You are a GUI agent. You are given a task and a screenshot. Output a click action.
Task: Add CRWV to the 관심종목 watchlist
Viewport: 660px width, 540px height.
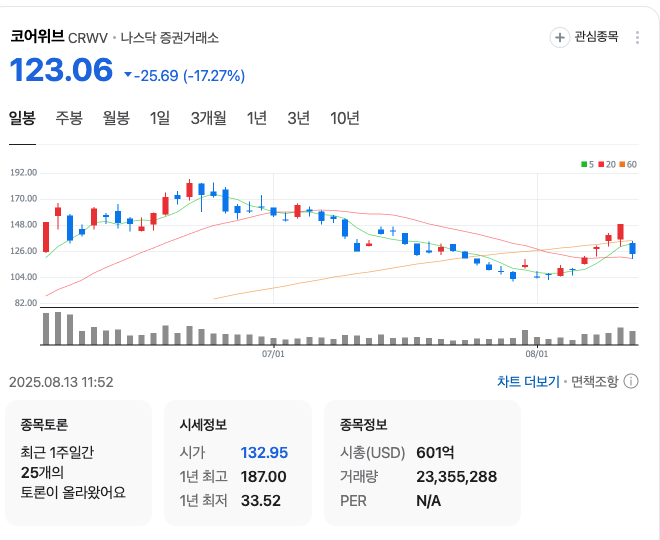tap(584, 37)
